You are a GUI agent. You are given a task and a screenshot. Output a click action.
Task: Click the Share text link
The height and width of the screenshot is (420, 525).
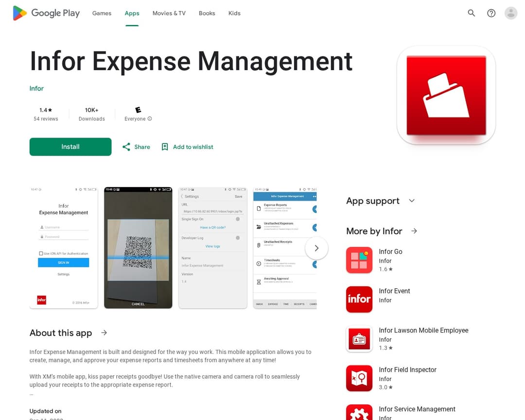142,147
